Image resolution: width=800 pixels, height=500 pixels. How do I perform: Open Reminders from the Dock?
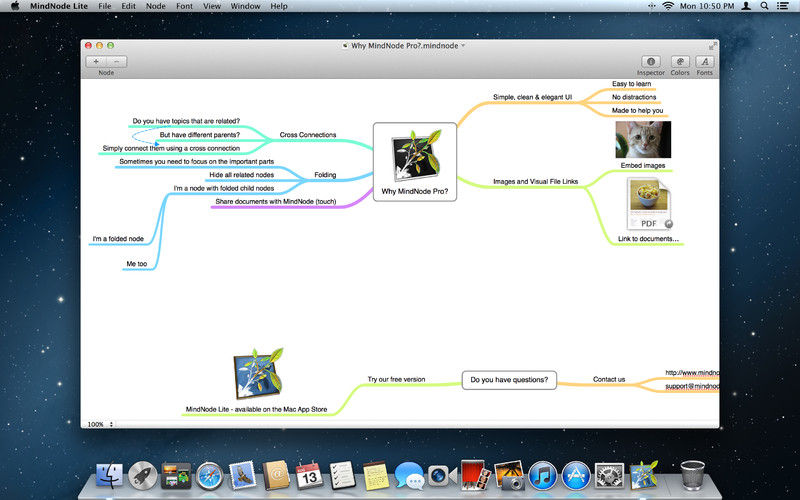(x=342, y=476)
